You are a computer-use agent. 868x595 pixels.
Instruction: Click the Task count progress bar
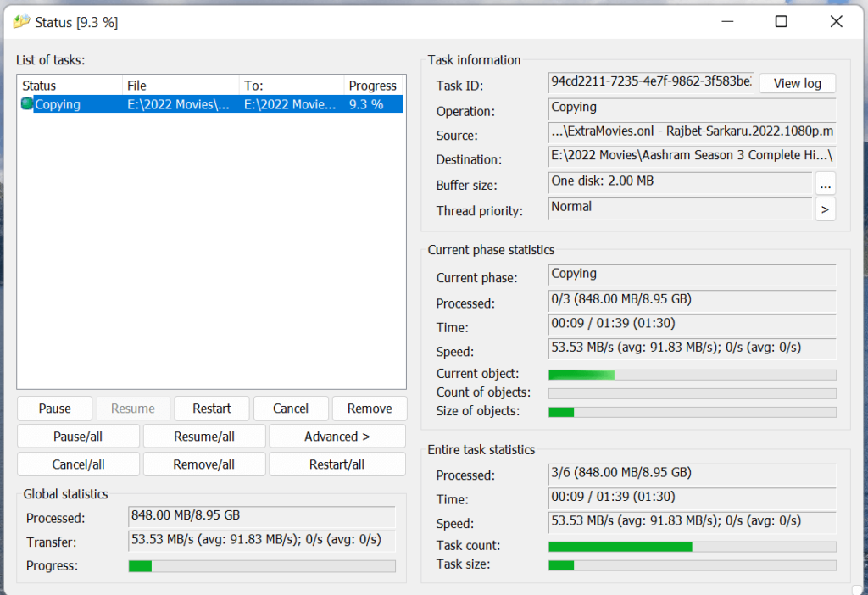coord(692,547)
